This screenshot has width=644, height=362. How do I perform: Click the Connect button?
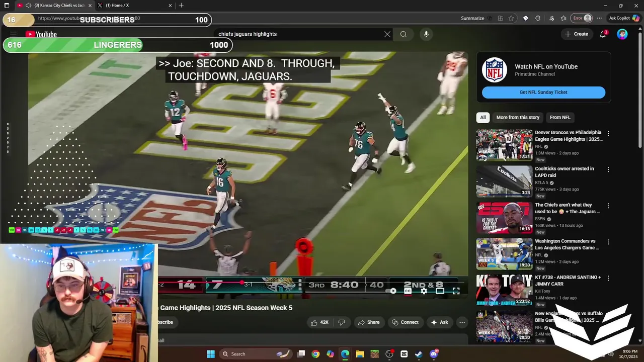pyautogui.click(x=405, y=322)
